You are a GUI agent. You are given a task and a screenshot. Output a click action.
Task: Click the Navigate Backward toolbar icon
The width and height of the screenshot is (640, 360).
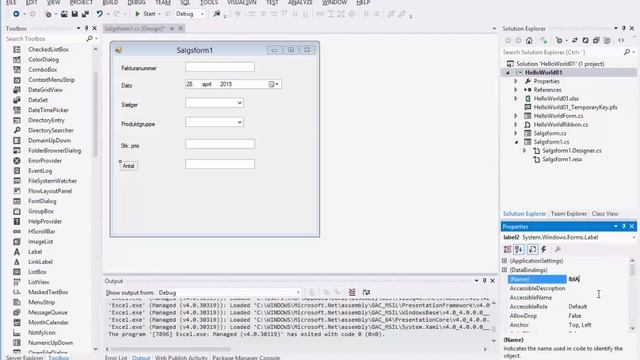point(16,14)
